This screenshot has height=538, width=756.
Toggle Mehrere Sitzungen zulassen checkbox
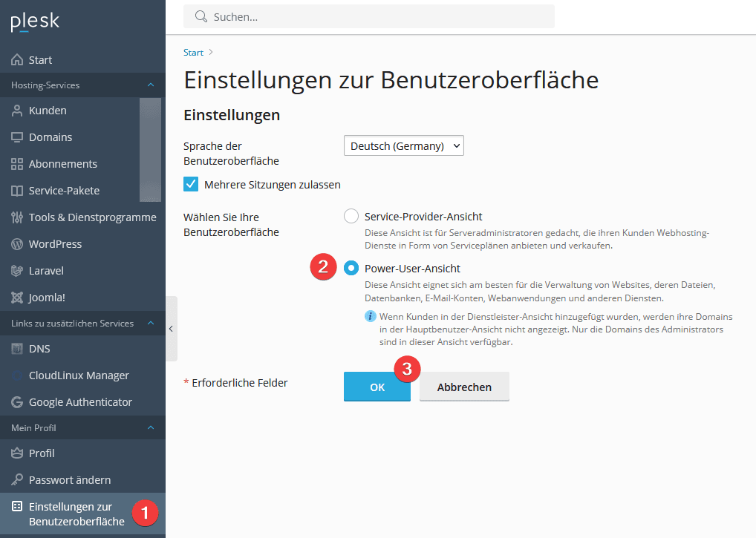click(x=191, y=184)
